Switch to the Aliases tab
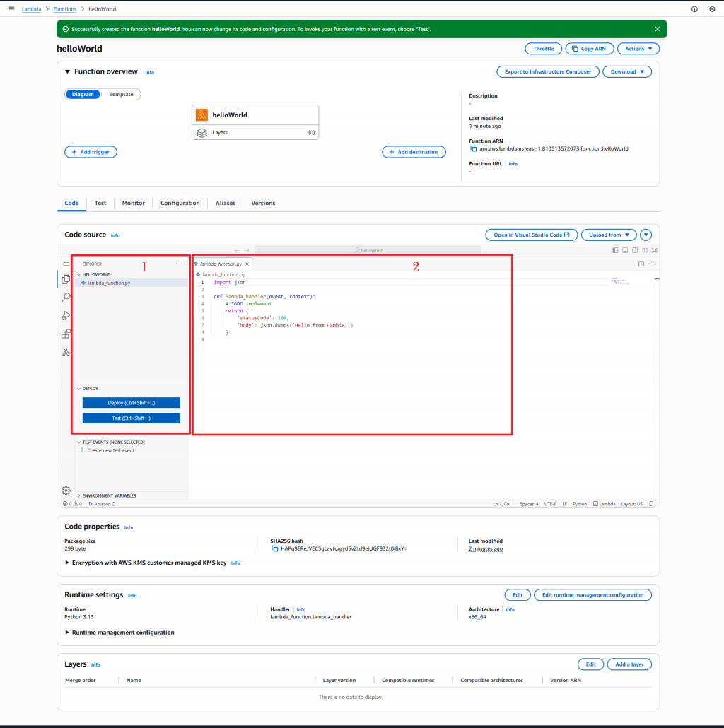Image resolution: width=724 pixels, height=728 pixels. pyautogui.click(x=226, y=203)
